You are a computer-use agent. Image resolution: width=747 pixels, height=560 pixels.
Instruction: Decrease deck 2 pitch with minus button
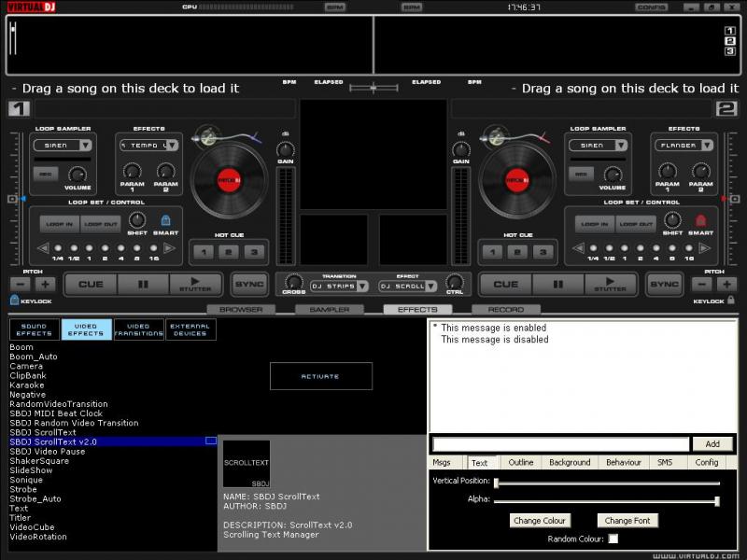tap(702, 285)
